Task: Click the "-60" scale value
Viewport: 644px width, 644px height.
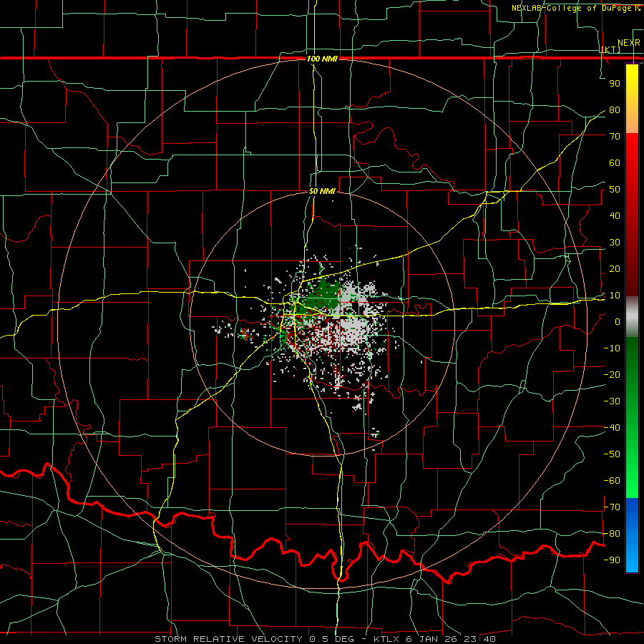Action: (612, 481)
